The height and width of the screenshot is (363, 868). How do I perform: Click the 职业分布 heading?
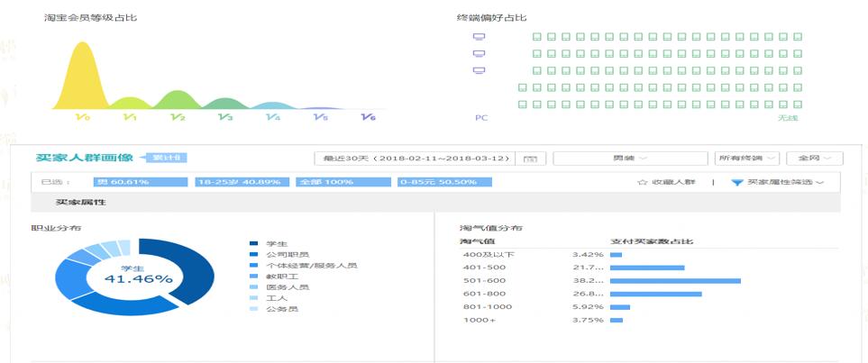click(x=57, y=227)
